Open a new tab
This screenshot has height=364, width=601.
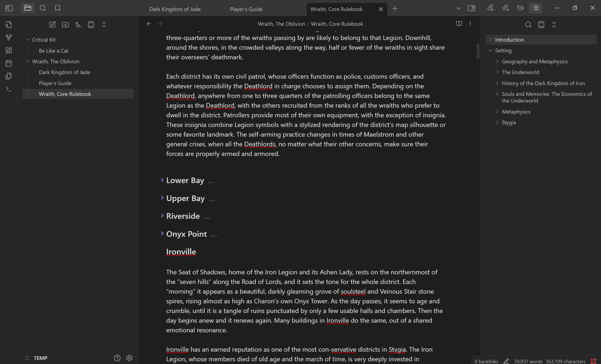click(395, 9)
